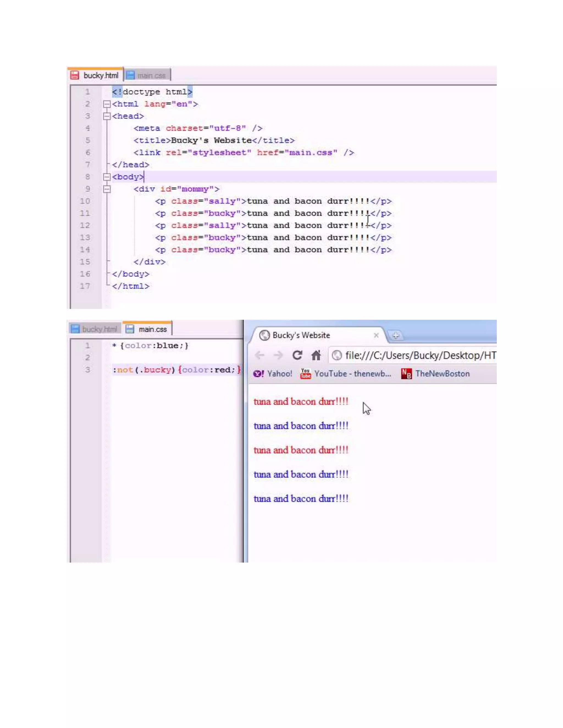Switch to bucky.html tab in top editor
563x728 pixels.
pos(95,75)
